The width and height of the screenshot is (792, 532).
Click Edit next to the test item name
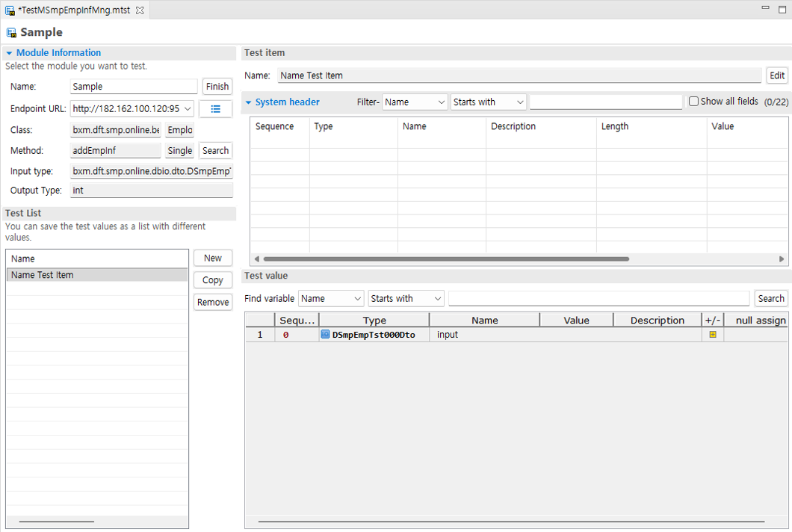[x=776, y=75]
